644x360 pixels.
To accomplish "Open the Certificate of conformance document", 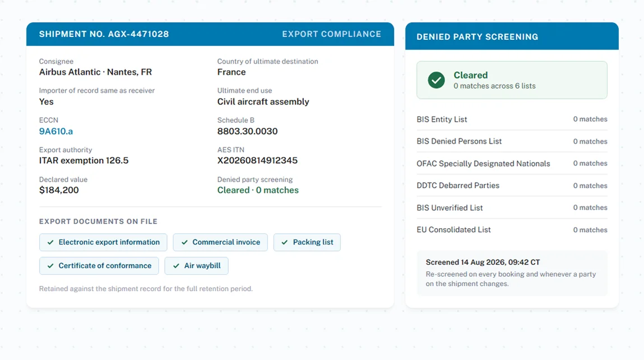I will tap(99, 266).
